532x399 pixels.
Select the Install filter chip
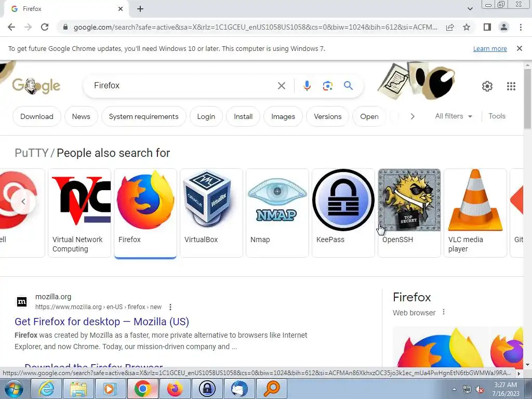pyautogui.click(x=243, y=116)
